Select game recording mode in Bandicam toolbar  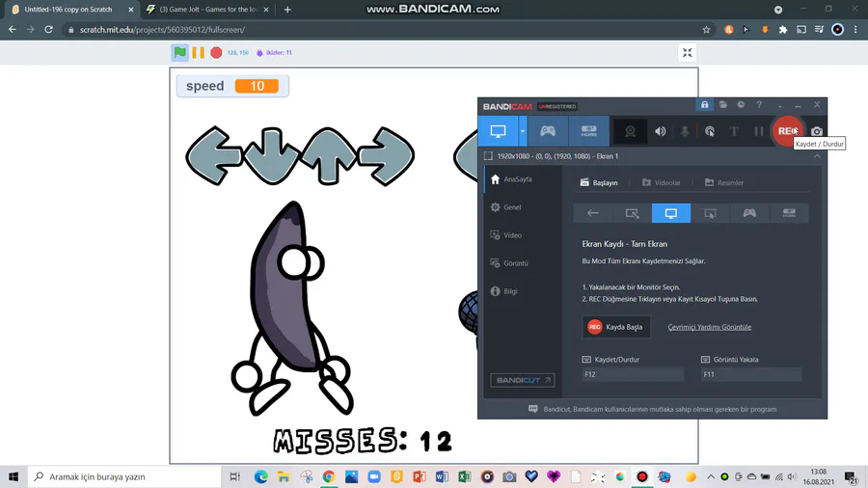[548, 131]
